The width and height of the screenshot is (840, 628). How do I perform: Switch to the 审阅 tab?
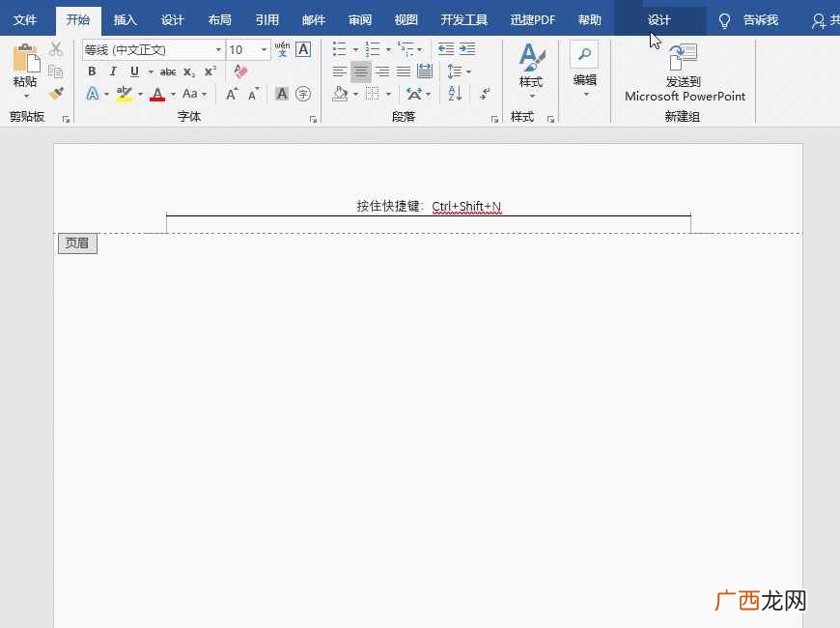pyautogui.click(x=360, y=20)
